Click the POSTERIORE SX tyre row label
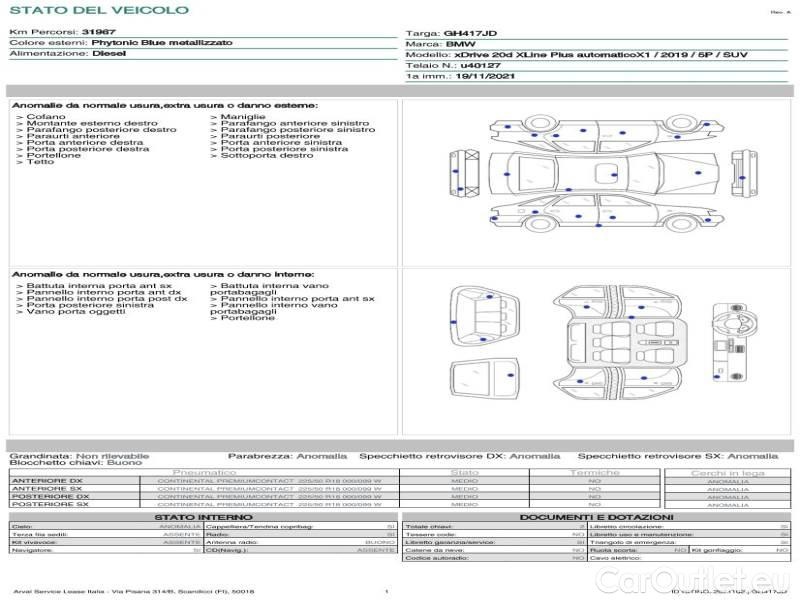Screen dimensions: 800x600 tap(49, 504)
